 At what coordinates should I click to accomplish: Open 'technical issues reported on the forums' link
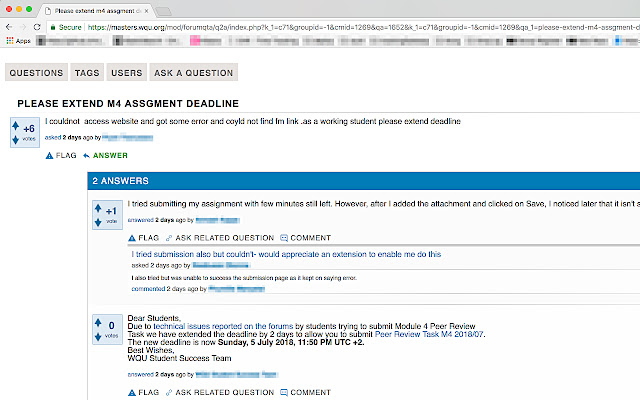(223, 326)
